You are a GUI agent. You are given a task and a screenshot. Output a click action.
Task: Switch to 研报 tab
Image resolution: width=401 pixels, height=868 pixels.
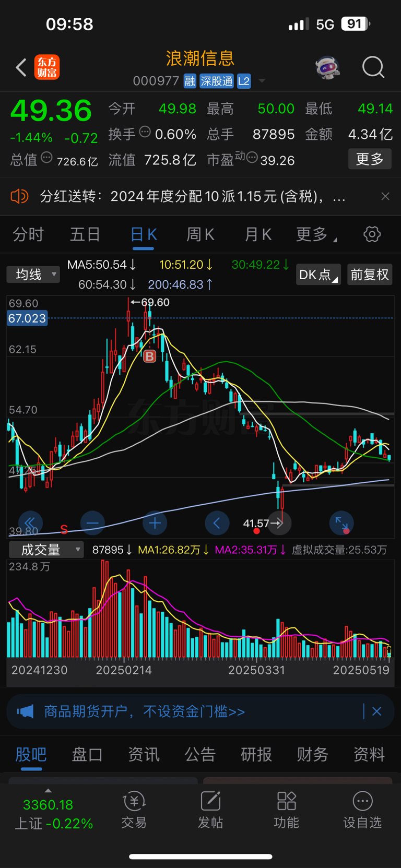256,754
